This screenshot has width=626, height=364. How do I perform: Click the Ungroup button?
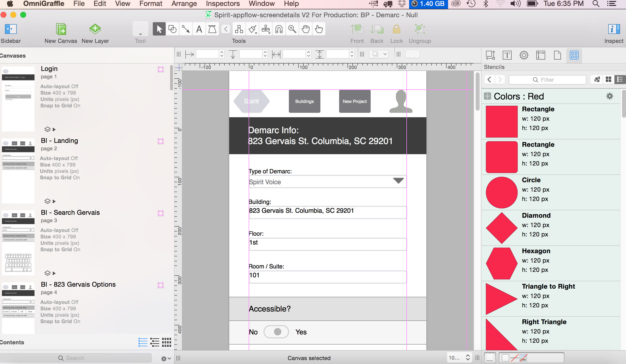point(420,29)
